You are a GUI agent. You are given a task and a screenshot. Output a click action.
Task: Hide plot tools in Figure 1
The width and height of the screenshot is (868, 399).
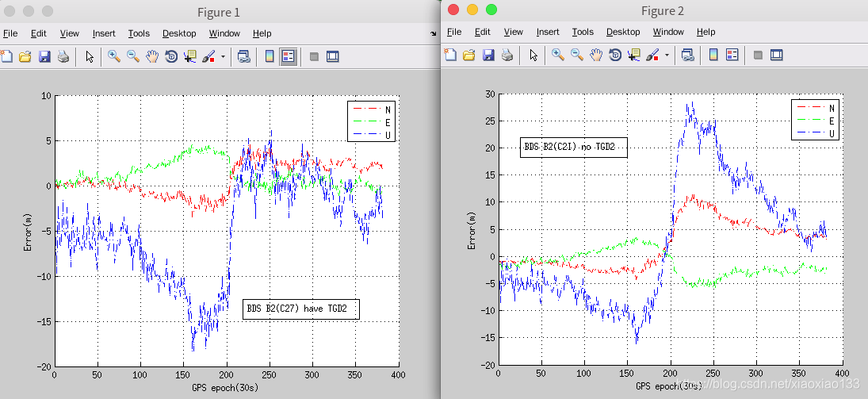[314, 56]
